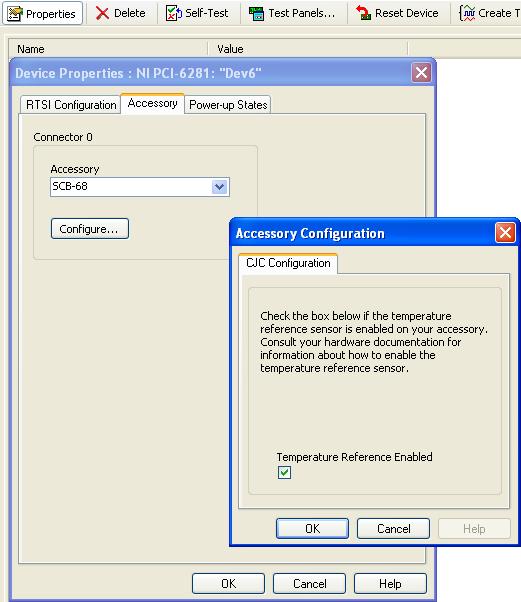Click the Properties toolbar icon
The height and width of the screenshot is (602, 521).
coord(15,13)
